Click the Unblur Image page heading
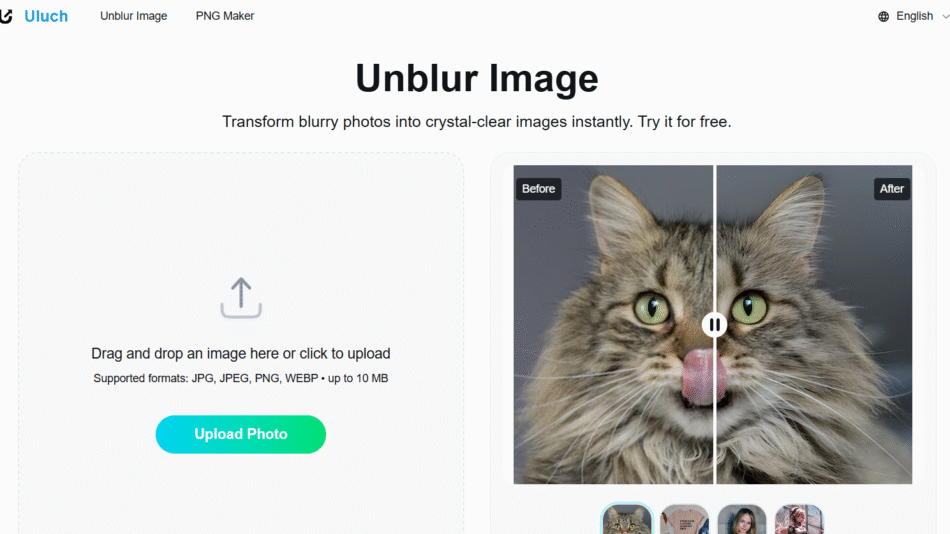The image size is (950, 534). [x=477, y=78]
